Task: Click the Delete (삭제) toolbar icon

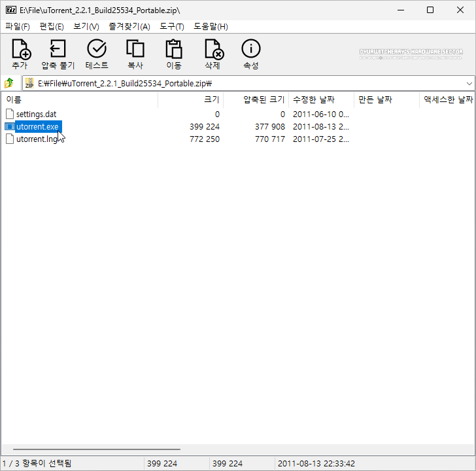Action: click(x=214, y=49)
